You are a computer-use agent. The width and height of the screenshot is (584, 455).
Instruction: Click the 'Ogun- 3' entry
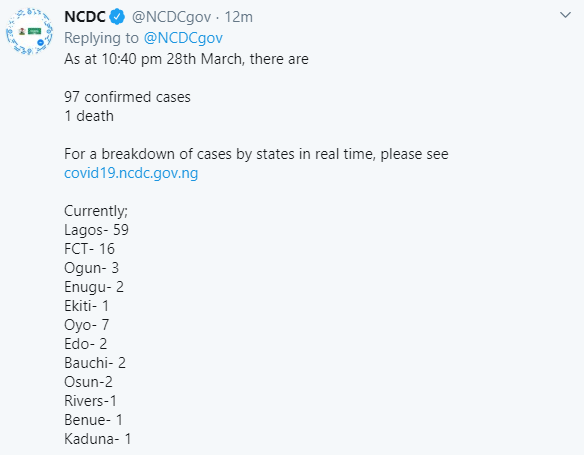(92, 268)
